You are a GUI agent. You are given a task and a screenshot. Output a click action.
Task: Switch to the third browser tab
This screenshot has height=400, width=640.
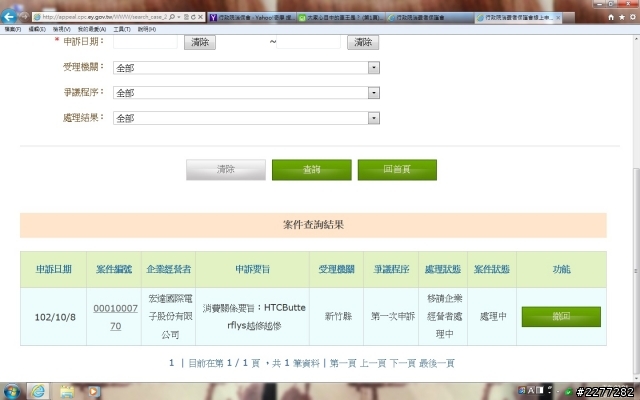(x=430, y=18)
